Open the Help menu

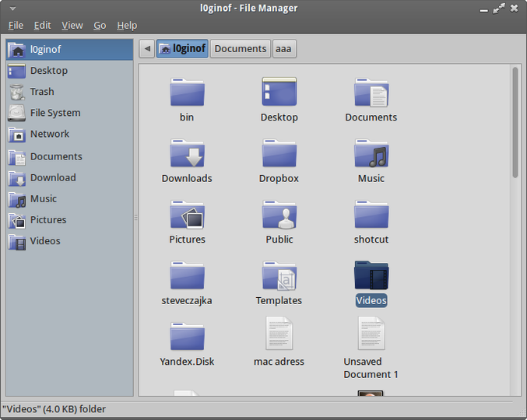pos(127,26)
